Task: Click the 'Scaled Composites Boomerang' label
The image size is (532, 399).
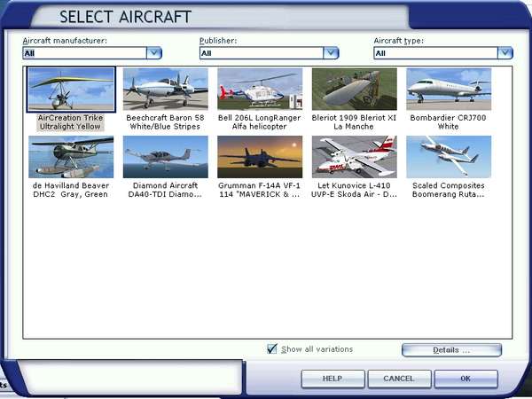Action: (448, 190)
